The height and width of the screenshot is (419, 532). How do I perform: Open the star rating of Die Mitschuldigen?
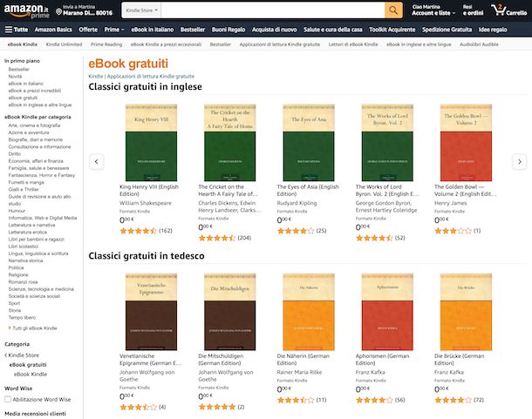click(x=217, y=407)
